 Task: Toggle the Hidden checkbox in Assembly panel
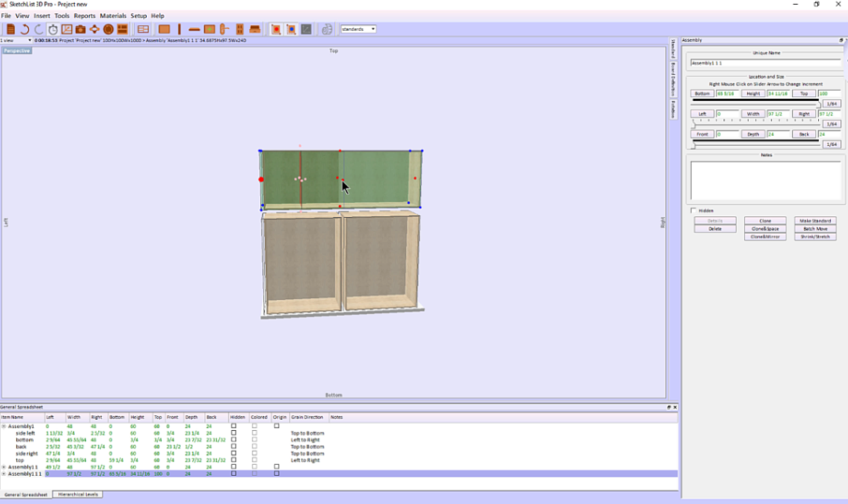tap(694, 210)
